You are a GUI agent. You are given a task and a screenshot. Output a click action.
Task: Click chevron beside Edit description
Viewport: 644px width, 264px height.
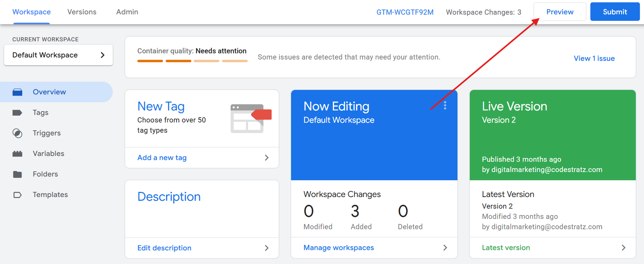click(266, 248)
